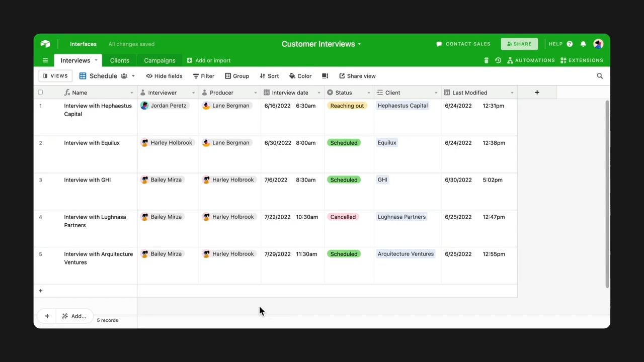Click the Share button
Image resolution: width=644 pixels, height=362 pixels.
pyautogui.click(x=519, y=44)
